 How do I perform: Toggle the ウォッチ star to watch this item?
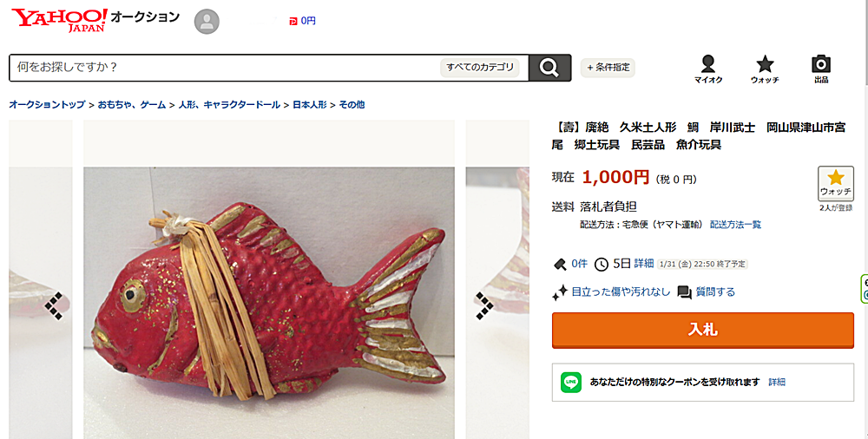click(x=835, y=184)
